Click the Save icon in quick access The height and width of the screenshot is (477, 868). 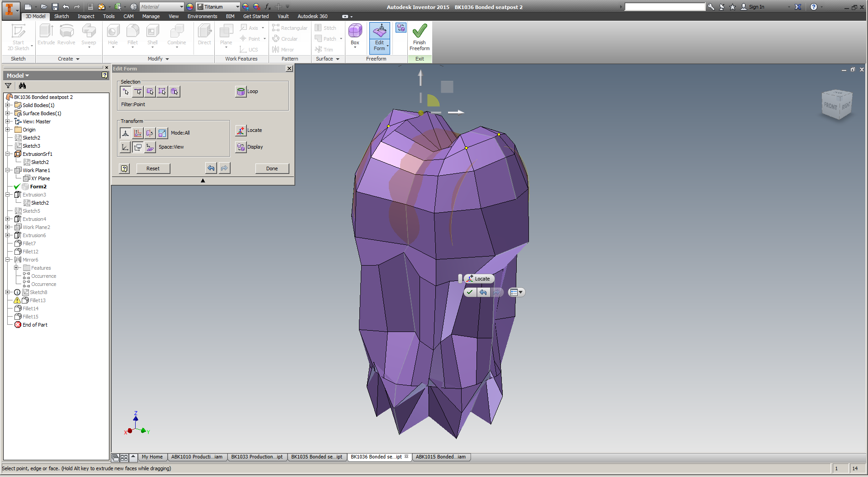pyautogui.click(x=55, y=7)
